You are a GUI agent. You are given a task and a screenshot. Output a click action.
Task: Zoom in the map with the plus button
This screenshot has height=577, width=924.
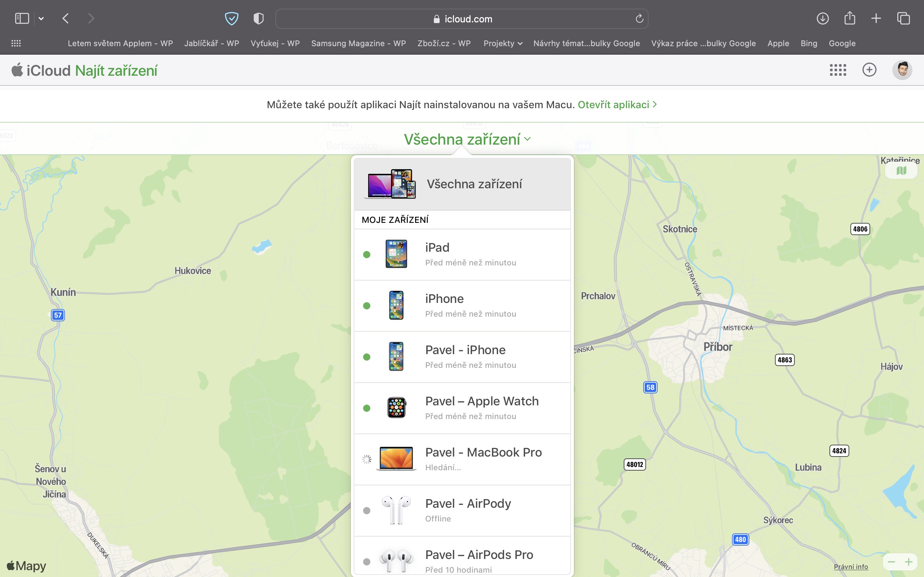click(909, 562)
